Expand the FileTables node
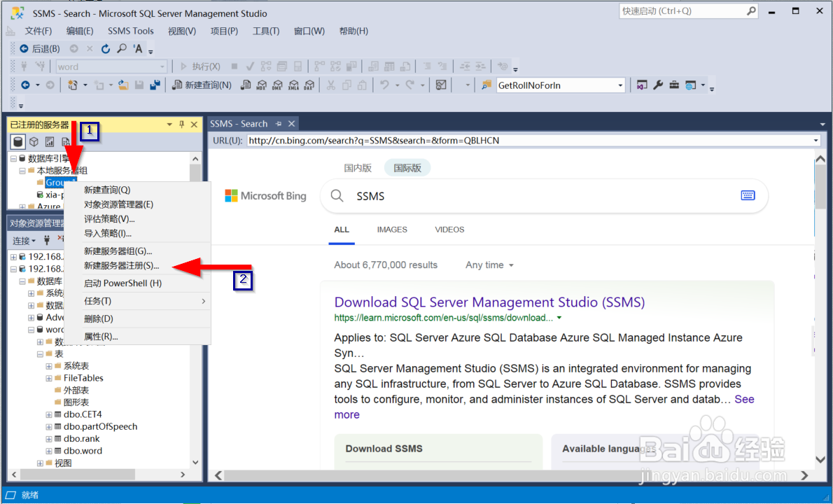Screen dimensions: 833x504 (x=49, y=378)
